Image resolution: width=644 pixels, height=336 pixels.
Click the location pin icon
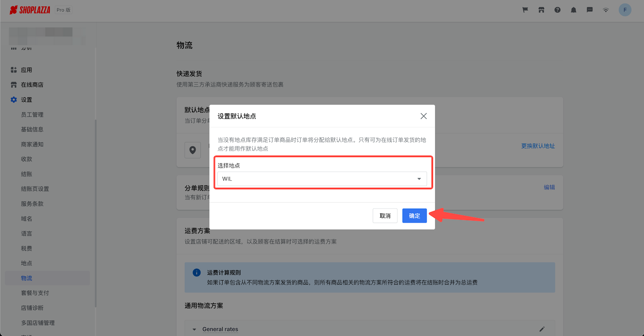[193, 150]
